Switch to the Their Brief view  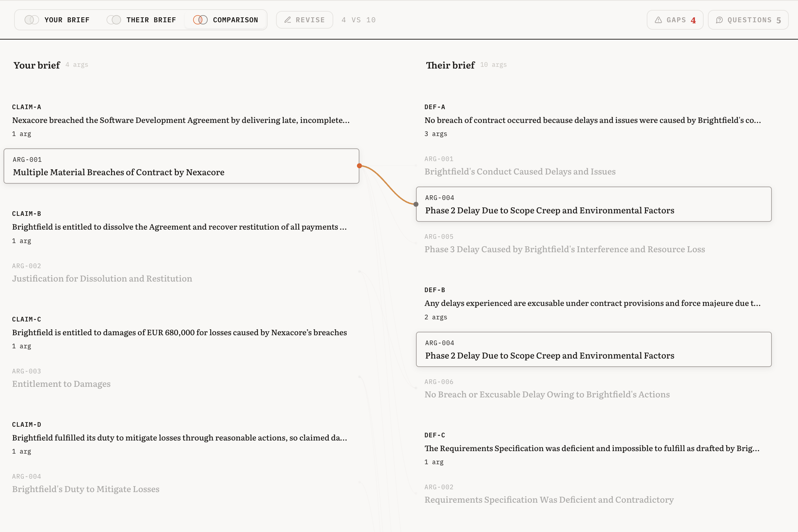[x=151, y=20]
